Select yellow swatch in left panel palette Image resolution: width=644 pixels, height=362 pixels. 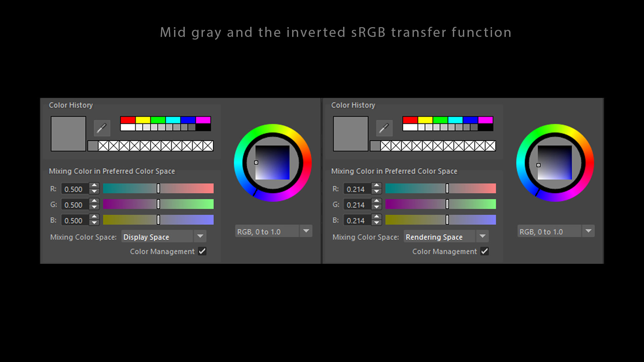[143, 120]
